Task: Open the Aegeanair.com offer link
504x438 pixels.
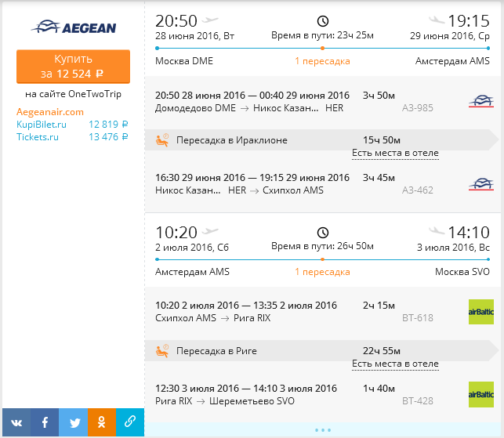Action: click(50, 112)
